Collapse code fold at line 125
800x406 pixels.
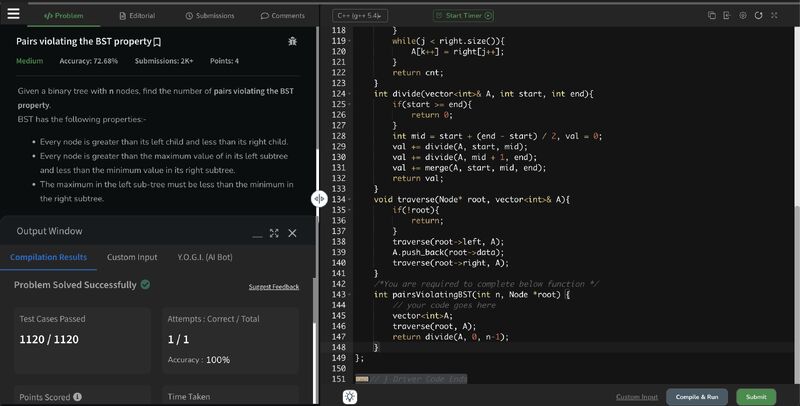(x=349, y=105)
